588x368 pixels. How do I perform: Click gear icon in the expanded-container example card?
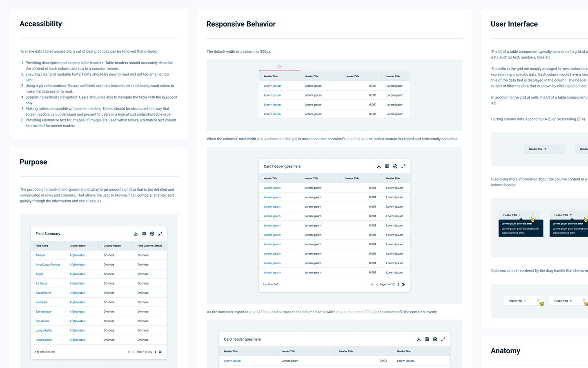coord(435,339)
